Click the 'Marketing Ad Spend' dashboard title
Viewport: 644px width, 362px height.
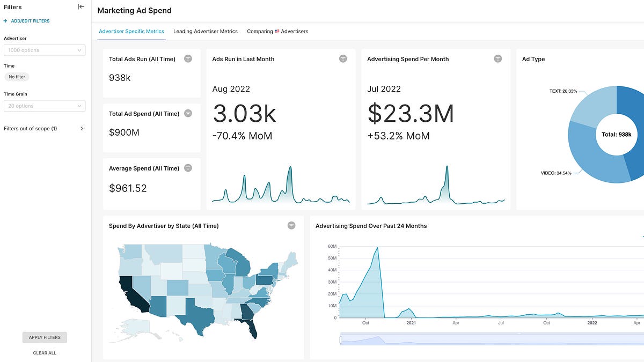pos(135,11)
